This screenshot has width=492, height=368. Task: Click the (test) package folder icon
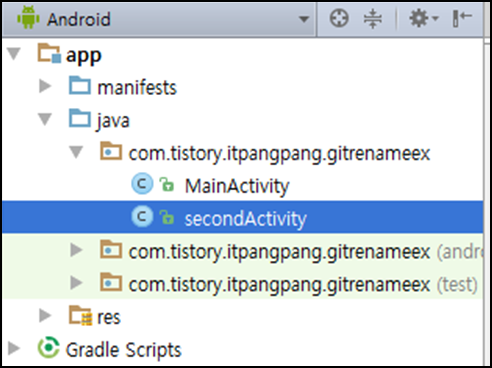tap(111, 282)
